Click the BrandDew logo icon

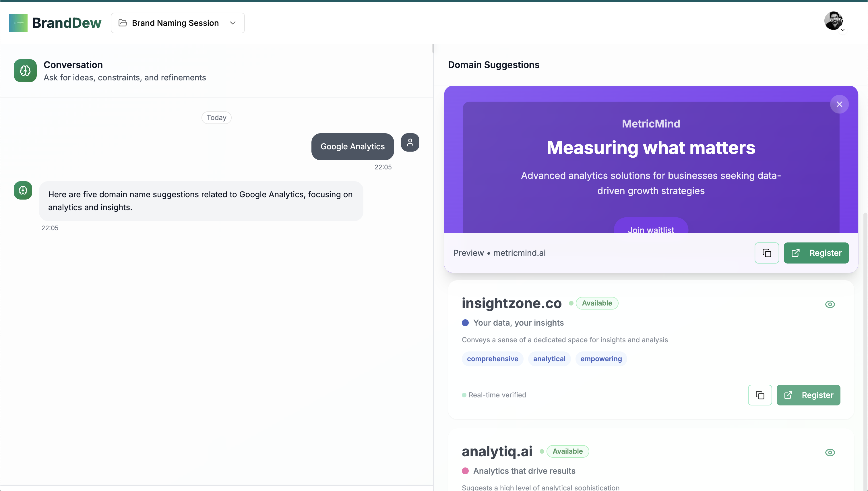[x=18, y=23]
